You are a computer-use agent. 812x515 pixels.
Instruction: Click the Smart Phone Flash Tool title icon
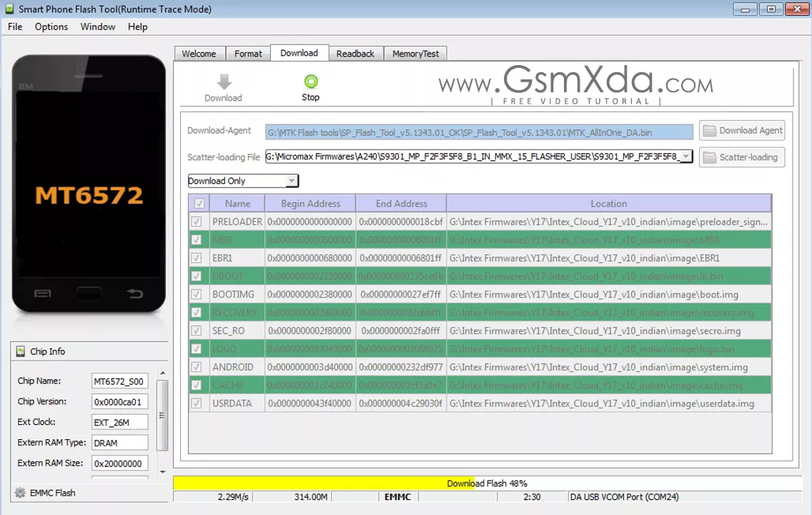[x=9, y=9]
